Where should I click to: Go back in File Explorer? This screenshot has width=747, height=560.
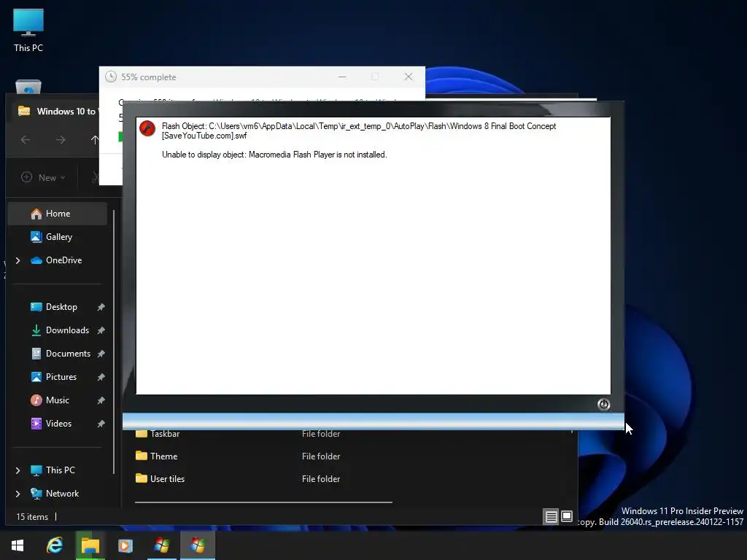pyautogui.click(x=26, y=139)
